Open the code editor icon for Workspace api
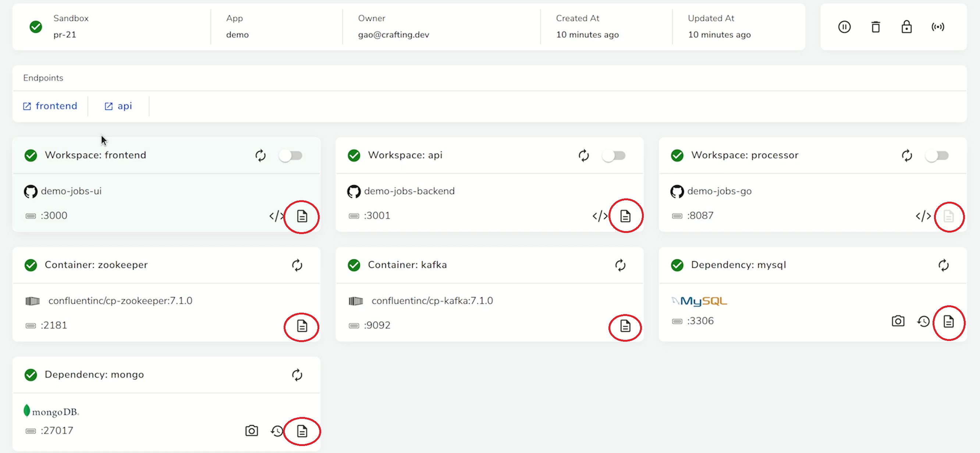Screen dimensions: 980x453 [600, 216]
